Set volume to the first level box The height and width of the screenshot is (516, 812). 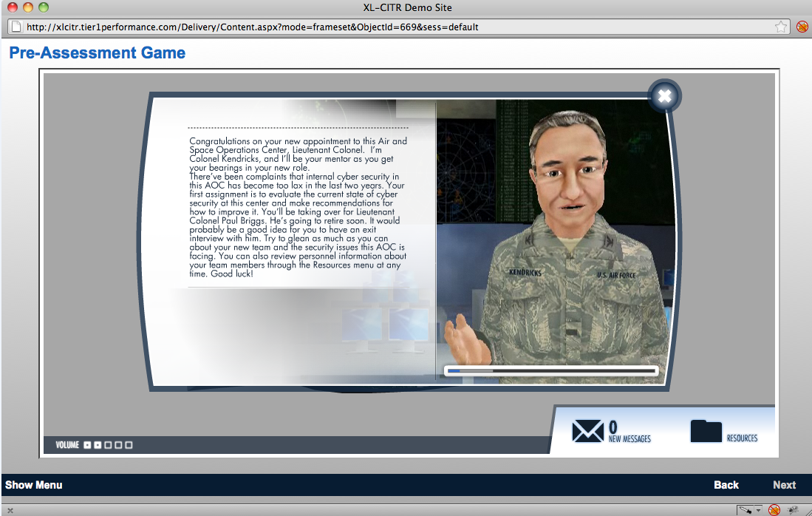pyautogui.click(x=87, y=445)
